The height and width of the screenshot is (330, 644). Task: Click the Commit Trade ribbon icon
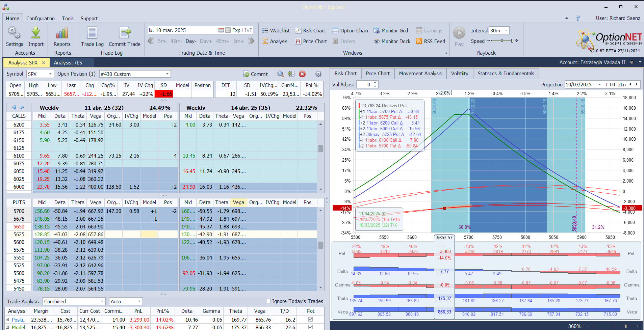pos(125,33)
